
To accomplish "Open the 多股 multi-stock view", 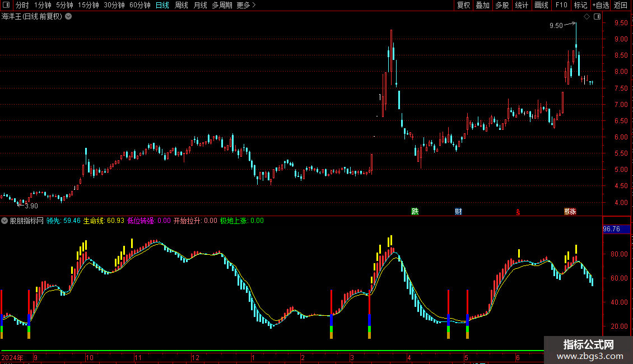I will point(502,5).
